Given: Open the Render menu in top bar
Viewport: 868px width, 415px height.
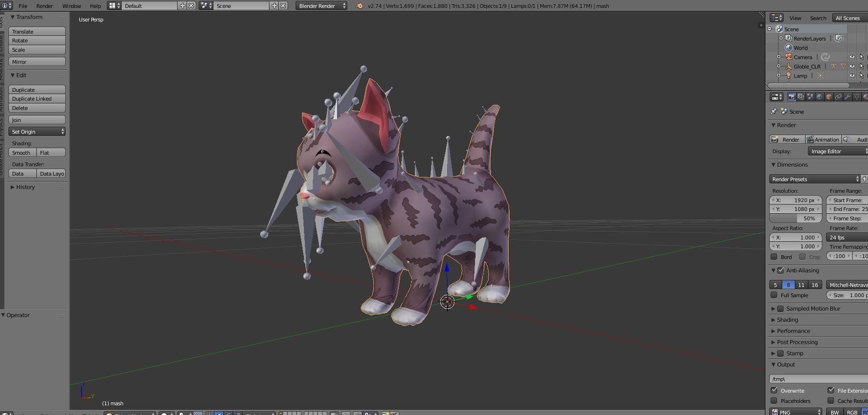Looking at the screenshot, I should pyautogui.click(x=44, y=6).
